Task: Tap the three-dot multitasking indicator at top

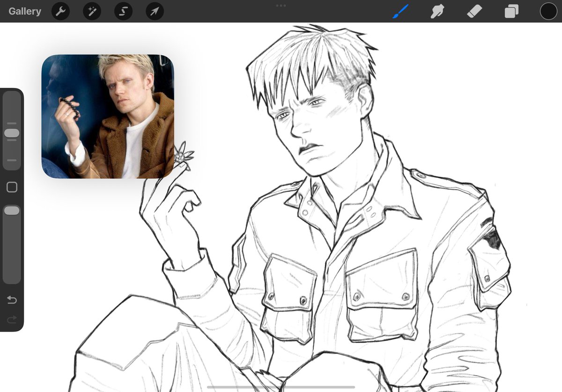Action: (x=281, y=6)
